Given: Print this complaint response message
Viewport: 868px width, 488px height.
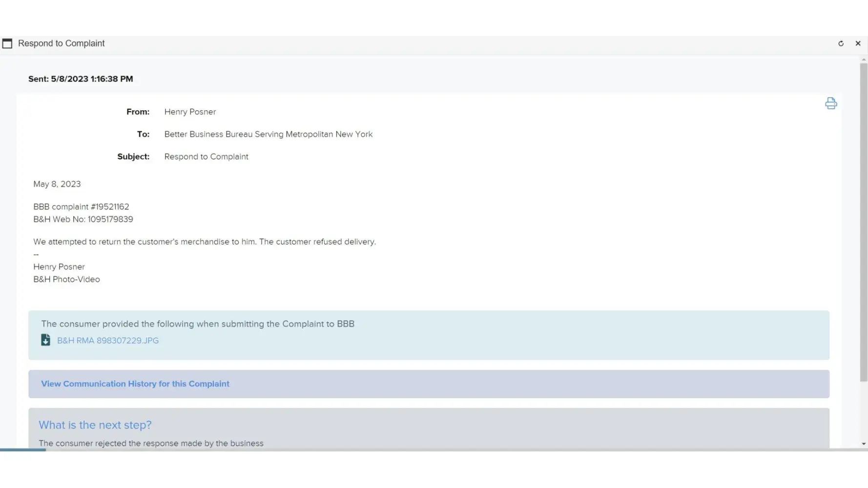Looking at the screenshot, I should (x=831, y=103).
